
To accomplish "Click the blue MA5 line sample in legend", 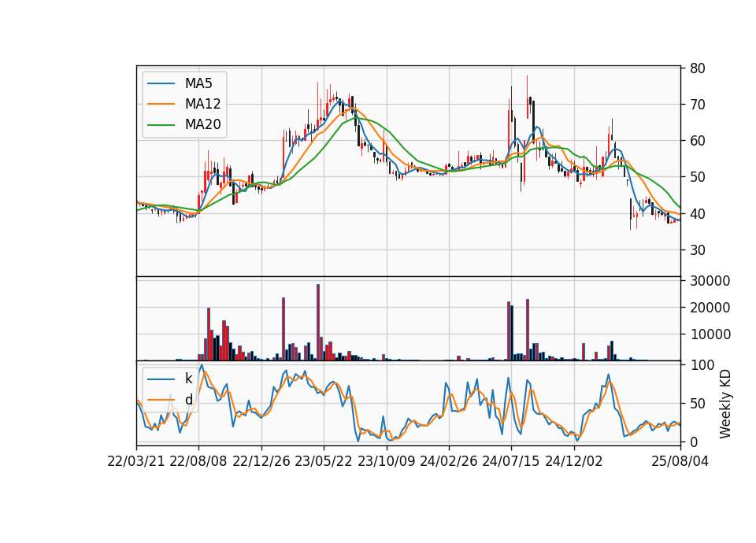I will pos(161,84).
